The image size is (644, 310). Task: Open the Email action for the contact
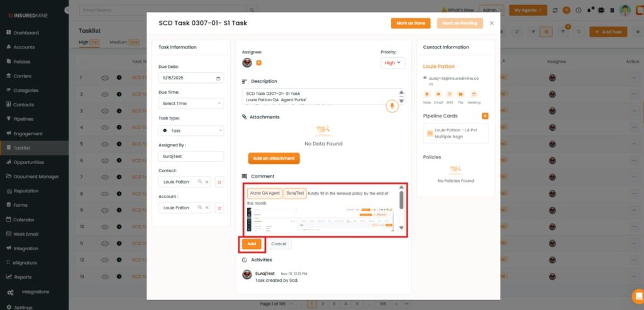(438, 94)
